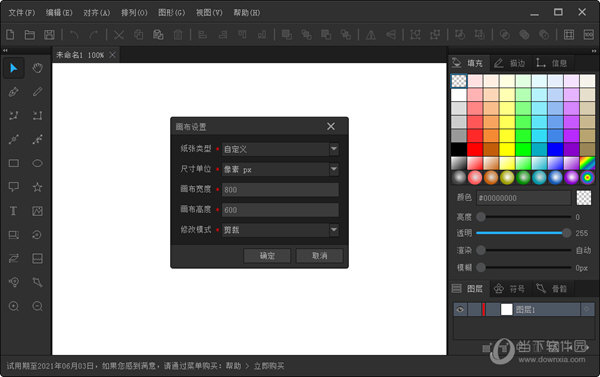Select the image insert tool
Screen dimensions: 600x377
click(37, 211)
